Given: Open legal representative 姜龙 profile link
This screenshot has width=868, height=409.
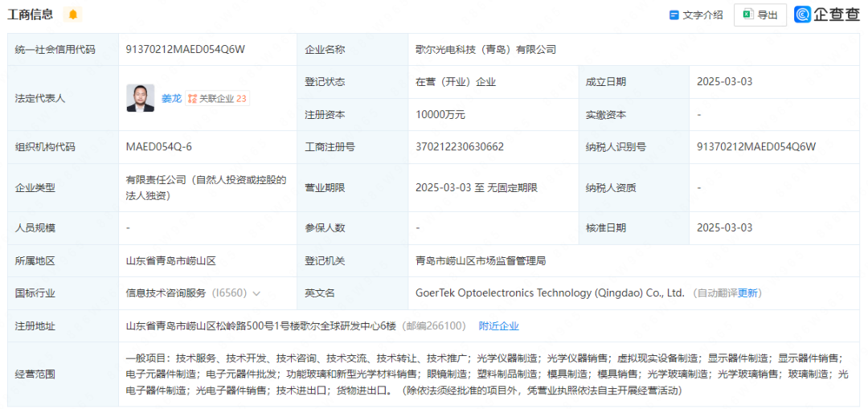Looking at the screenshot, I should click(x=171, y=99).
